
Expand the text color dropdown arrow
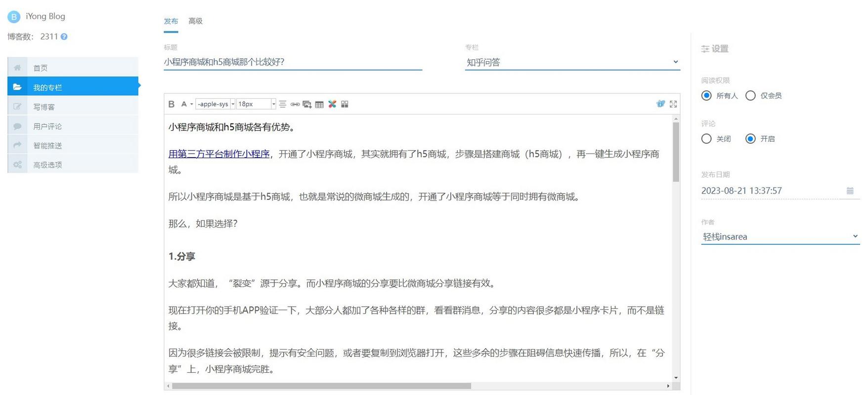192,104
